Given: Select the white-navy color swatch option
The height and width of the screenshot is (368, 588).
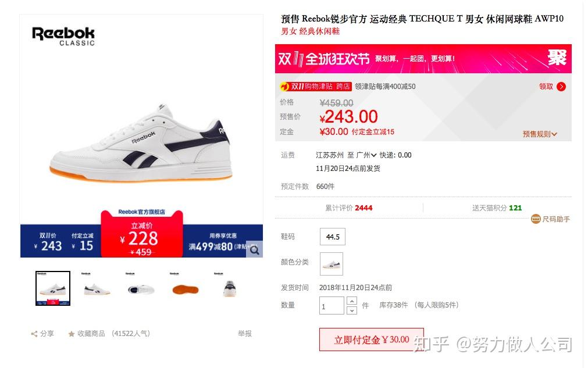Looking at the screenshot, I should 331,264.
